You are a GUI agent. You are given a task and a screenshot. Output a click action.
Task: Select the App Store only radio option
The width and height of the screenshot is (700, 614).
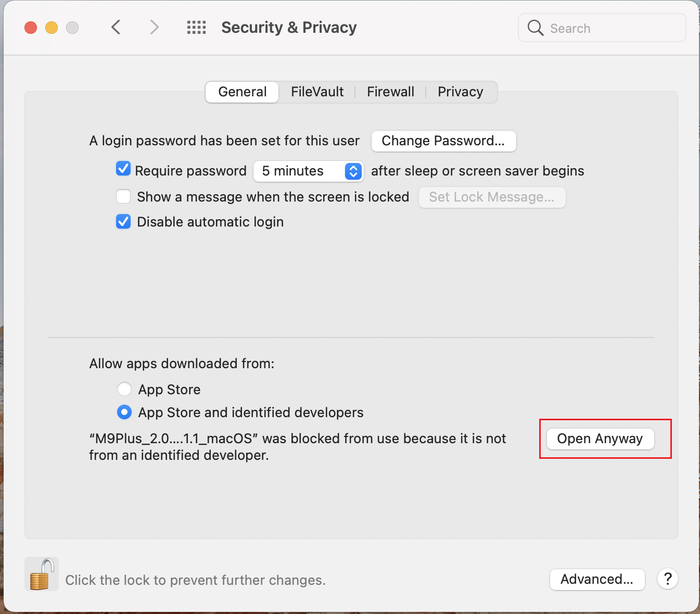tap(124, 389)
